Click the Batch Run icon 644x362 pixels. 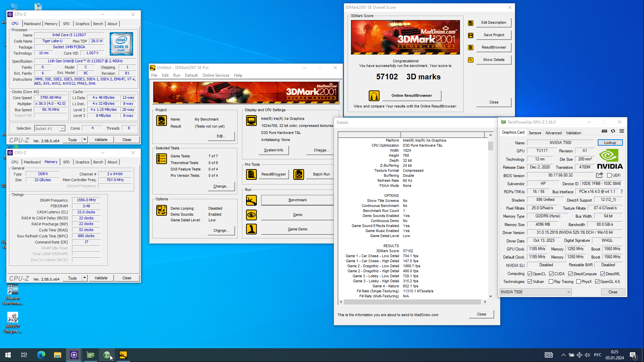point(299,174)
